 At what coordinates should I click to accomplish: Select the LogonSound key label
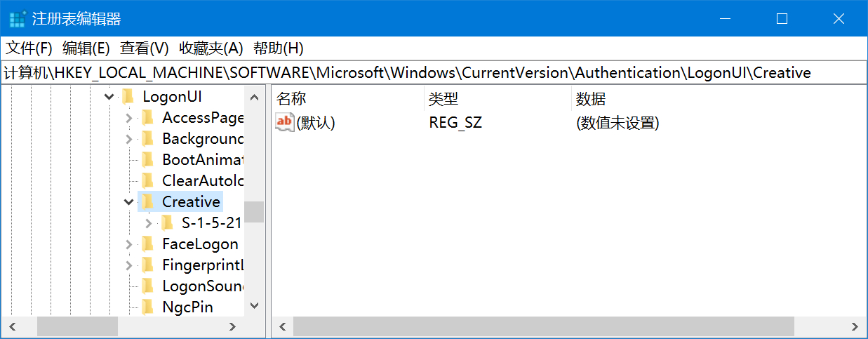tap(203, 286)
